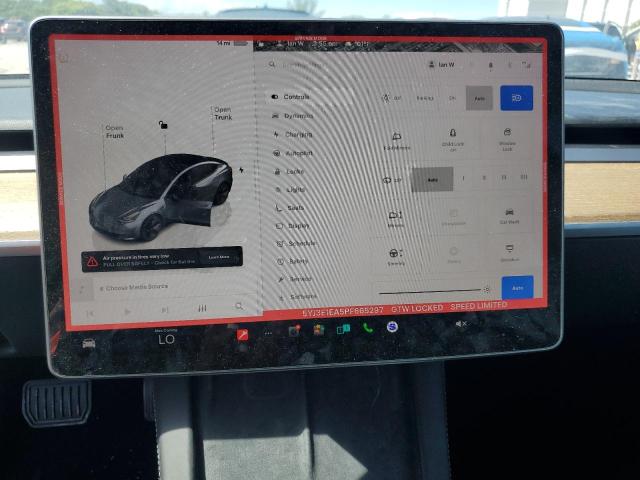Skip to previous media track
This screenshot has height=480, width=640.
90,313
